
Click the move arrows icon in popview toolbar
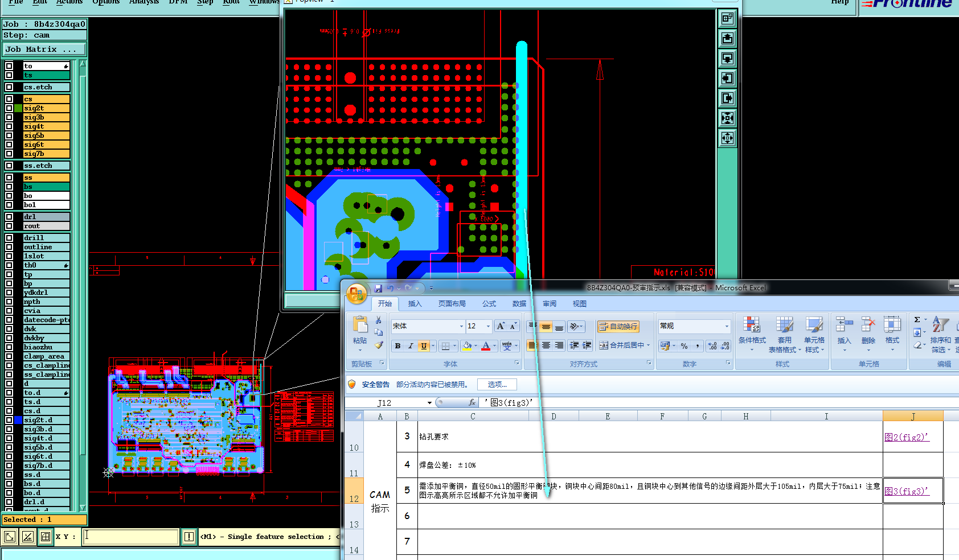pos(727,138)
